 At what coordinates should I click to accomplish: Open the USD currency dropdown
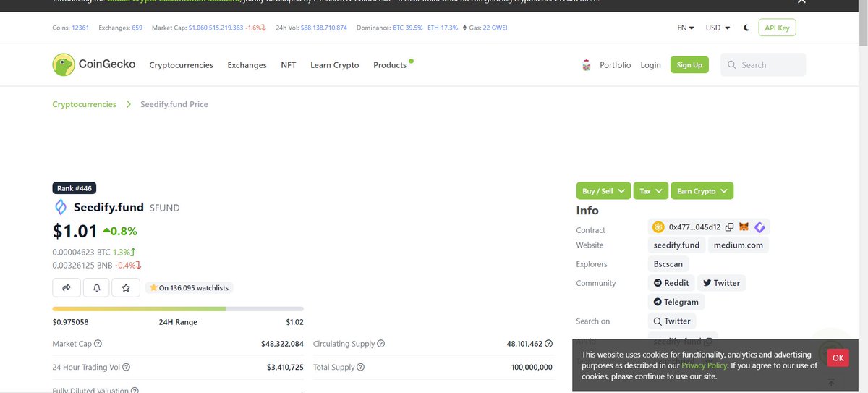pos(718,28)
